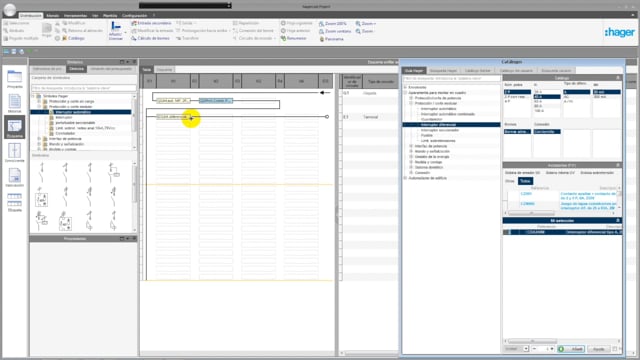Click the Zoom - tool
Screen dimensions: 640x360
coord(364,31)
